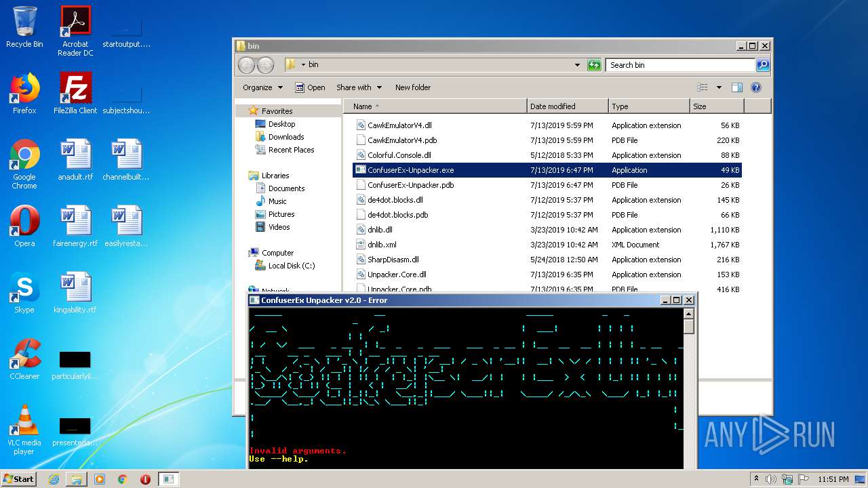This screenshot has width=868, height=488.
Task: Select ConfuserEx-Unpacker.exe file
Action: click(x=547, y=170)
